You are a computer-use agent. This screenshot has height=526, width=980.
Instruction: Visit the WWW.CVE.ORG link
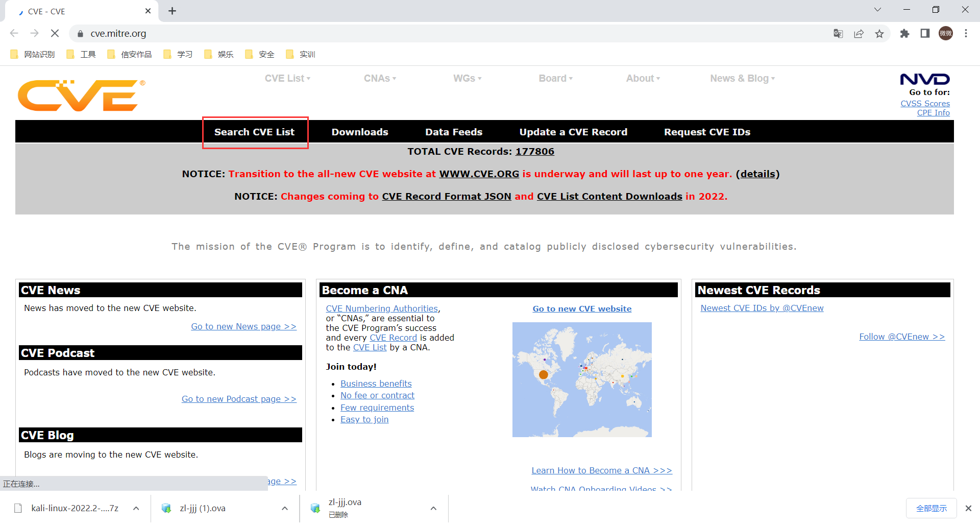pyautogui.click(x=479, y=174)
